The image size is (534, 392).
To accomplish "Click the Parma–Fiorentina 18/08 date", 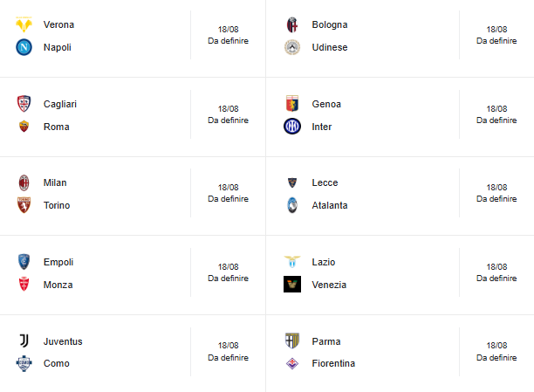I will (496, 346).
